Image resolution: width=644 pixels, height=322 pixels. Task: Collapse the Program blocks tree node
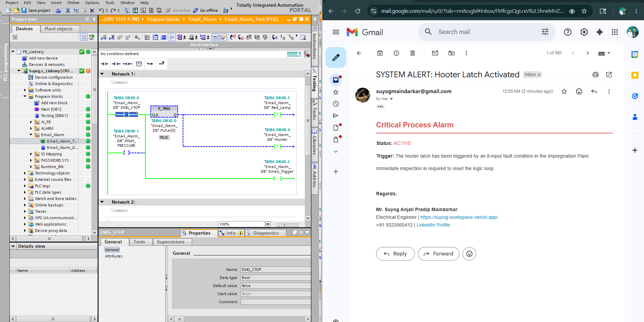(25, 96)
